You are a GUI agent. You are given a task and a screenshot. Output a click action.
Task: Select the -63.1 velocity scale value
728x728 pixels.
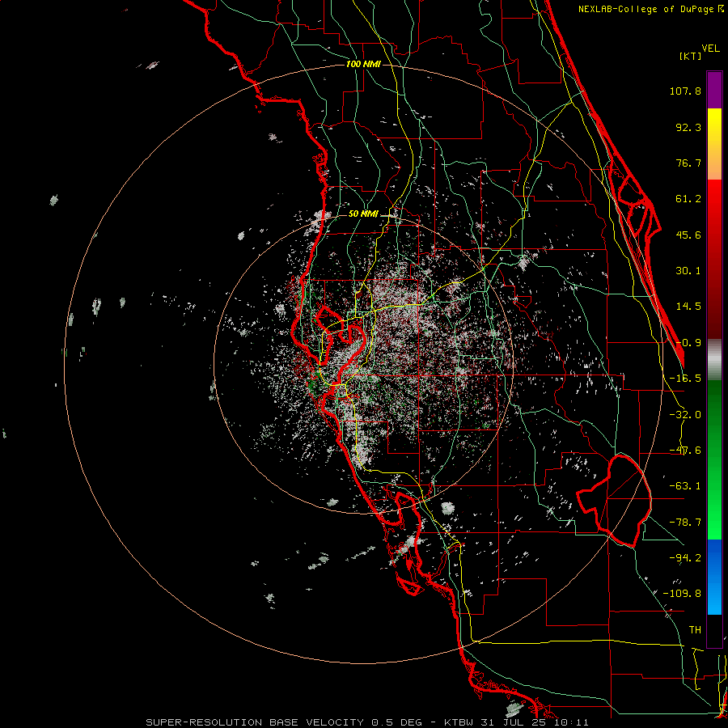tap(685, 486)
